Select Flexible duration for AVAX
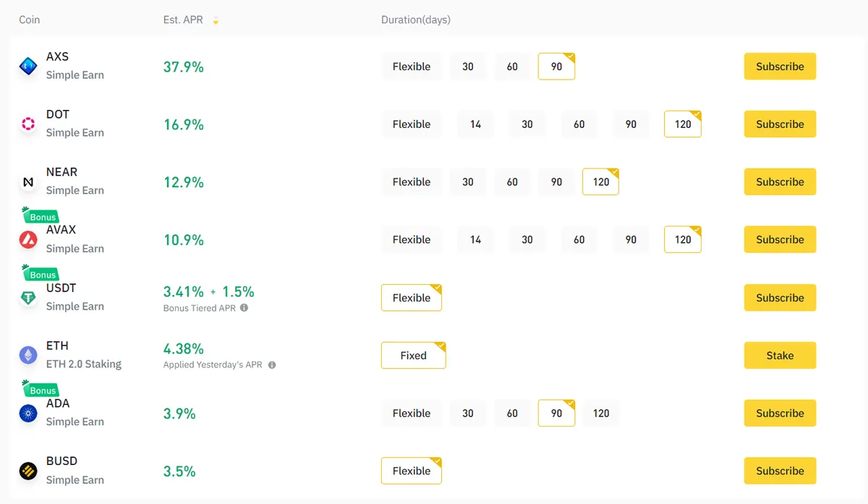Screen dimensions: 868x504 (x=412, y=240)
